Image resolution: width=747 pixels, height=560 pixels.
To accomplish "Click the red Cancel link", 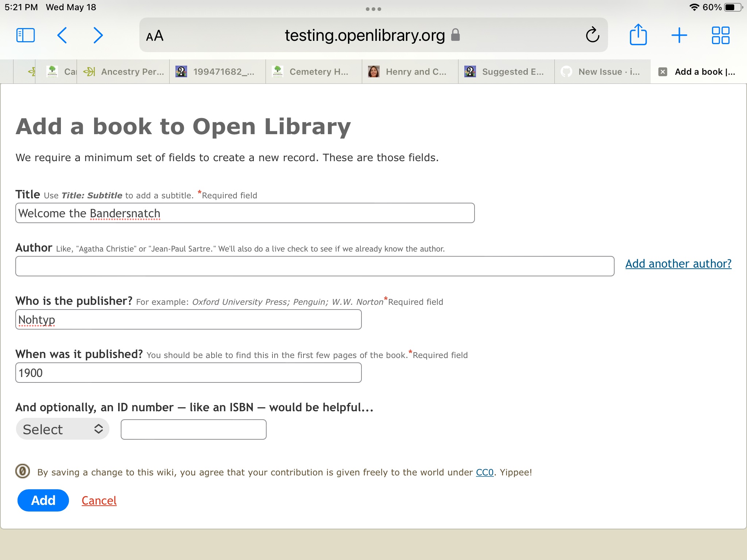I will pyautogui.click(x=99, y=501).
